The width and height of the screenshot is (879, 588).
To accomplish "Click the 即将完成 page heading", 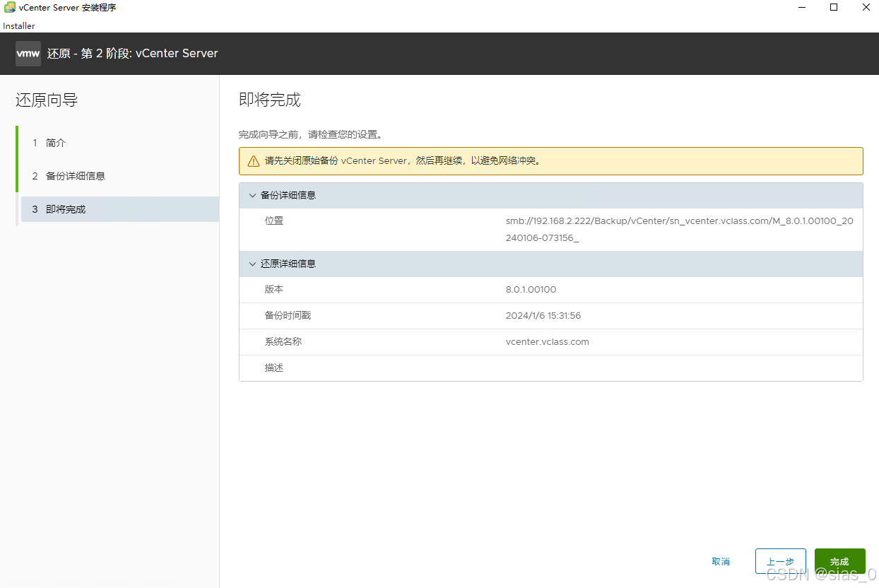I will 270,100.
